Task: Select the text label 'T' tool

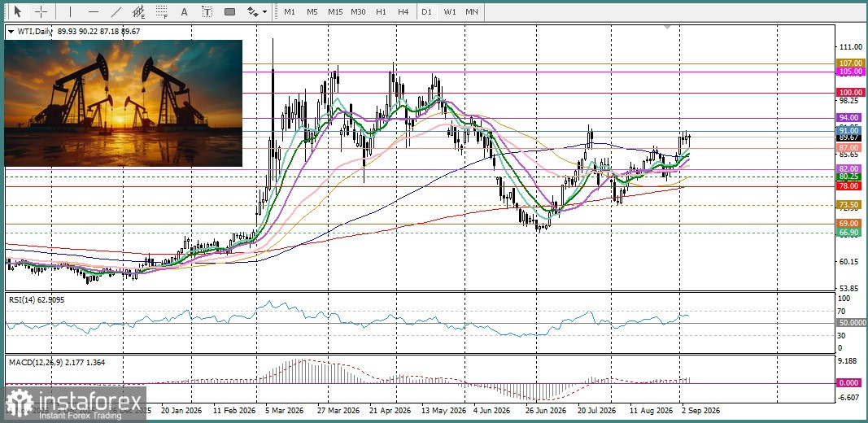Action: coord(207,11)
